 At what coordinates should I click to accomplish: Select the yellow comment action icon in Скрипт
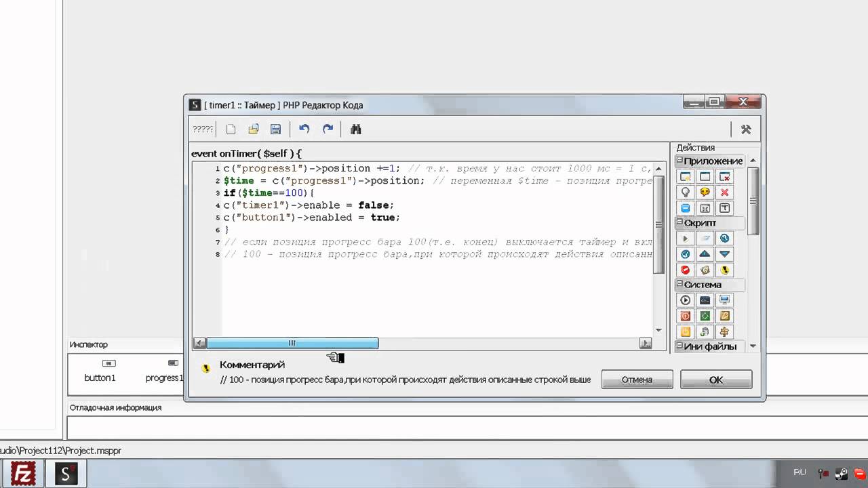725,270
